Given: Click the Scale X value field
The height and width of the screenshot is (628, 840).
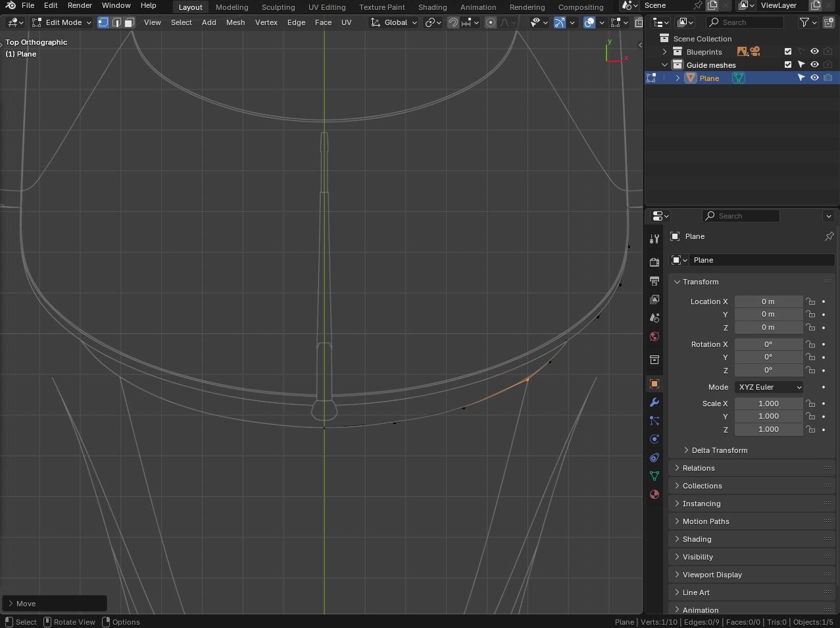Looking at the screenshot, I should (768, 404).
